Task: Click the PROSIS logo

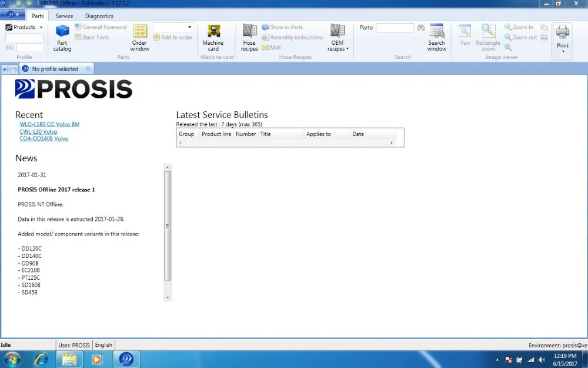Action: (x=73, y=89)
